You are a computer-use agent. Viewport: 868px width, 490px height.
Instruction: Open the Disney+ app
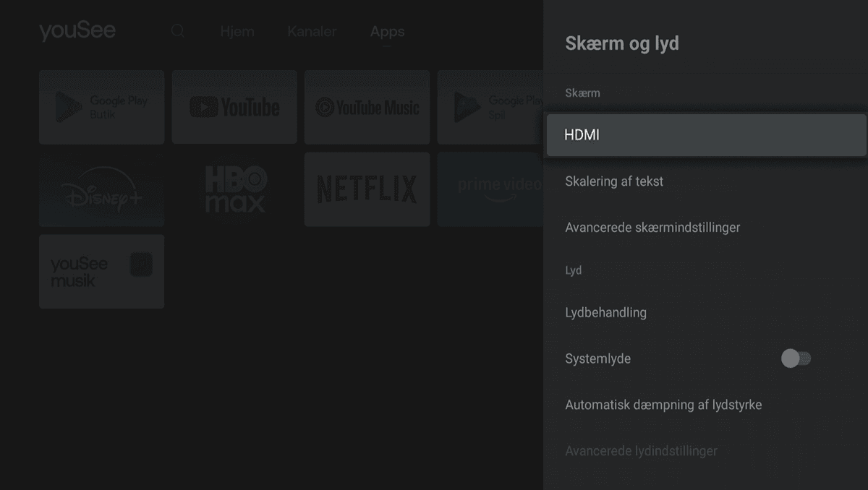click(101, 189)
